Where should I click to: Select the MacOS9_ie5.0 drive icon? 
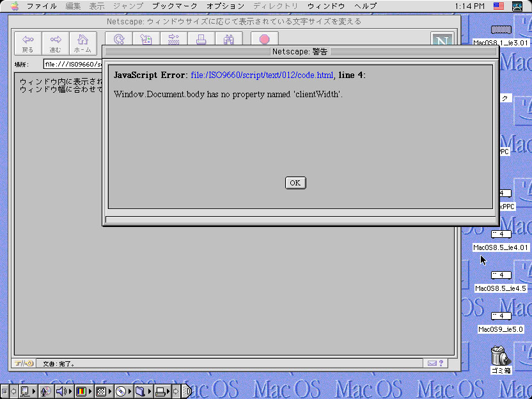click(x=501, y=316)
